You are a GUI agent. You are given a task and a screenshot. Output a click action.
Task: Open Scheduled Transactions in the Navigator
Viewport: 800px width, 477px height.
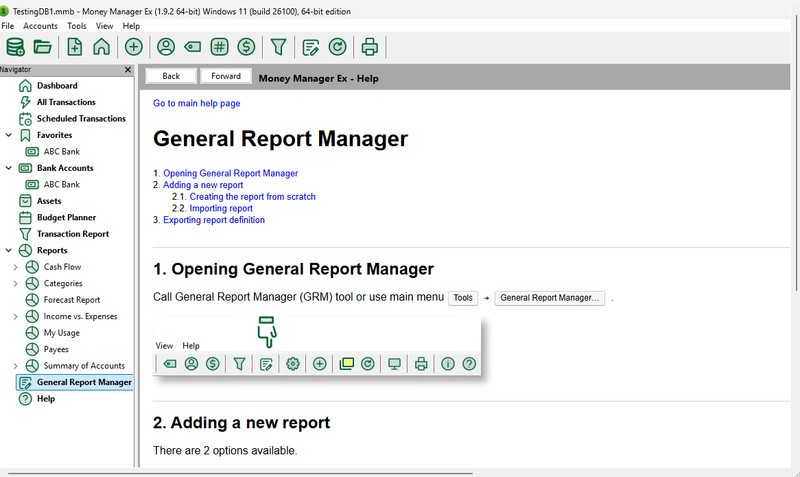point(81,118)
